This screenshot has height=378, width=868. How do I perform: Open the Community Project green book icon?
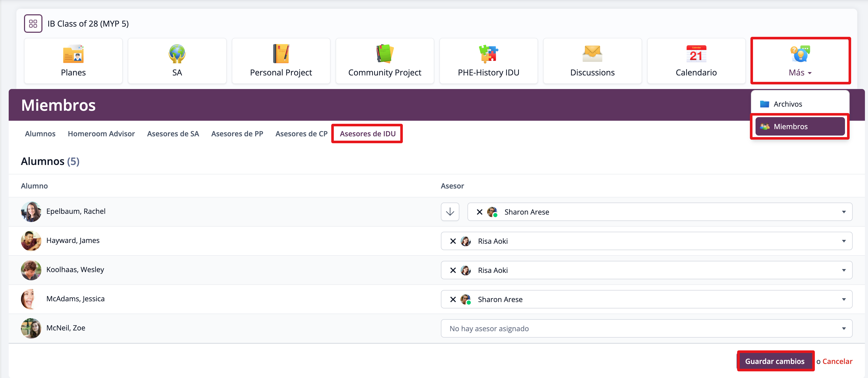point(384,54)
